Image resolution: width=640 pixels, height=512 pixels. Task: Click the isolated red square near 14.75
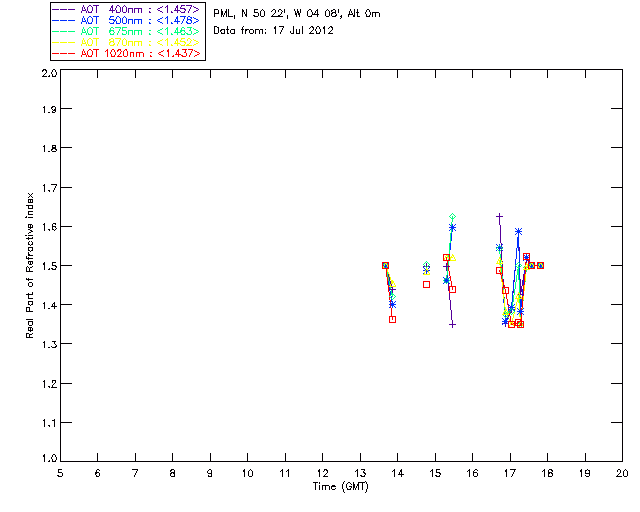pos(426,284)
